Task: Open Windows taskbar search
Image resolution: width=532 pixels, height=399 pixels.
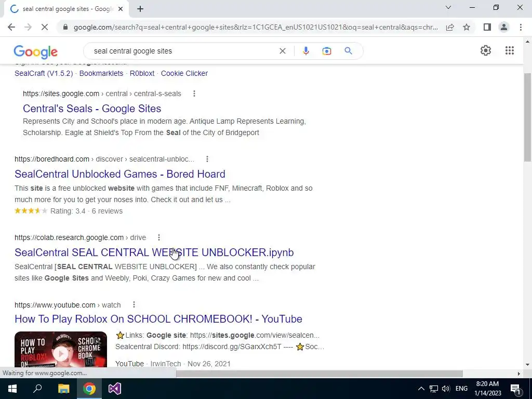Action: [x=37, y=389]
